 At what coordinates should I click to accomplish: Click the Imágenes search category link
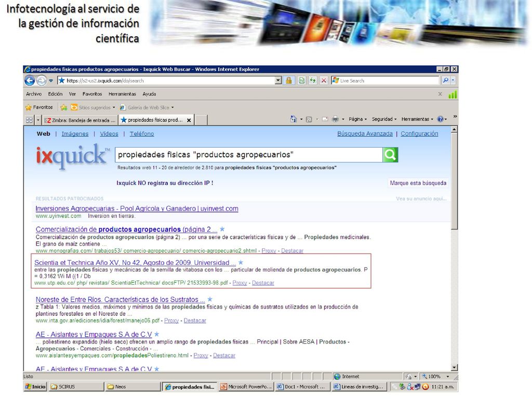click(75, 134)
